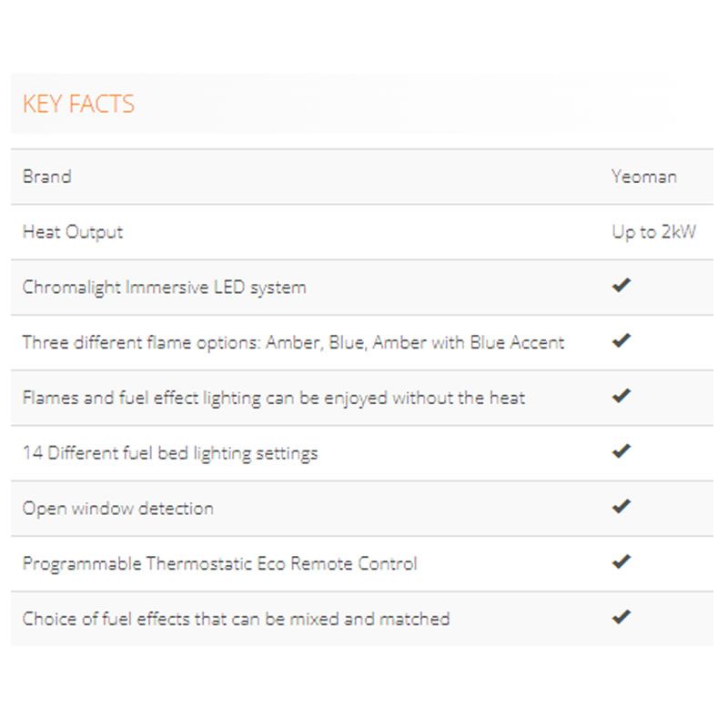
Task: Click the checkmark for Chromalight Immersive LED system
Action: pos(622,285)
